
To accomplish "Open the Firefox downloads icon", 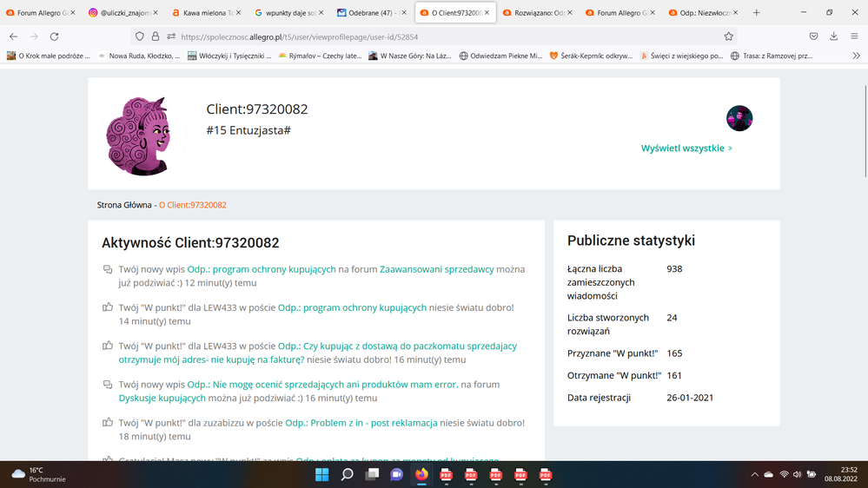I will [x=833, y=36].
